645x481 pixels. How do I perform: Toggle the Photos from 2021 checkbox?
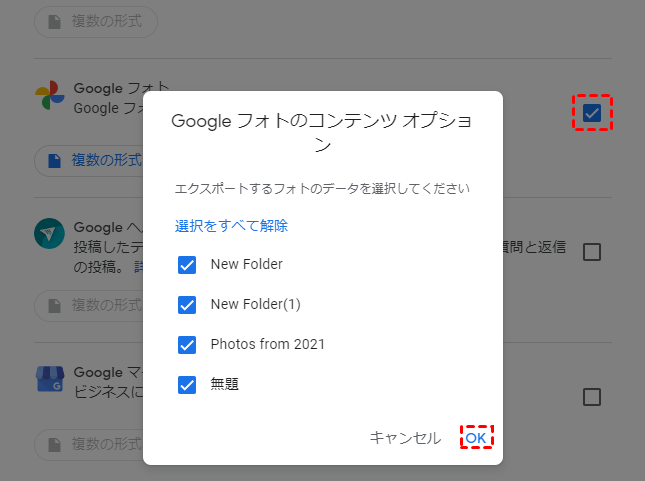(187, 345)
